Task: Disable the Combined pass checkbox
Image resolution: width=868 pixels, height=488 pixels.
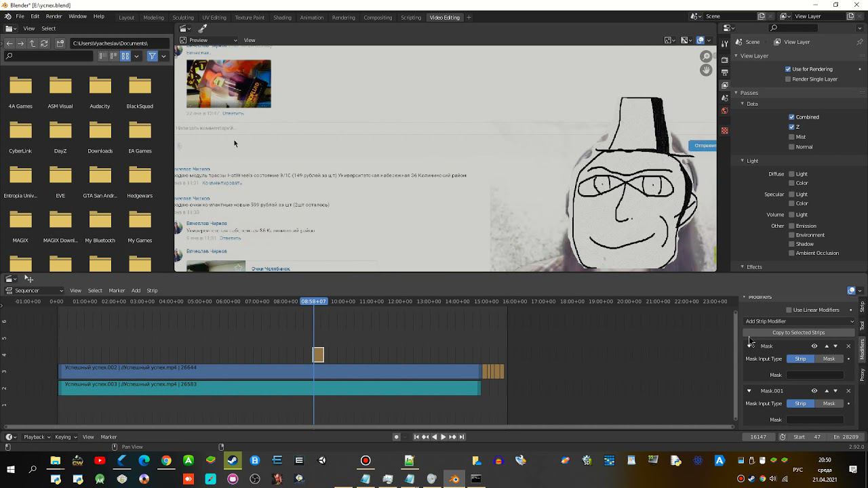Action: tap(791, 117)
